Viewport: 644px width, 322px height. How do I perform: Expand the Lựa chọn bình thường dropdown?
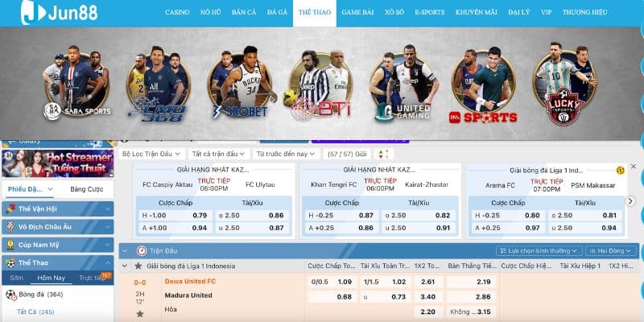(x=544, y=250)
